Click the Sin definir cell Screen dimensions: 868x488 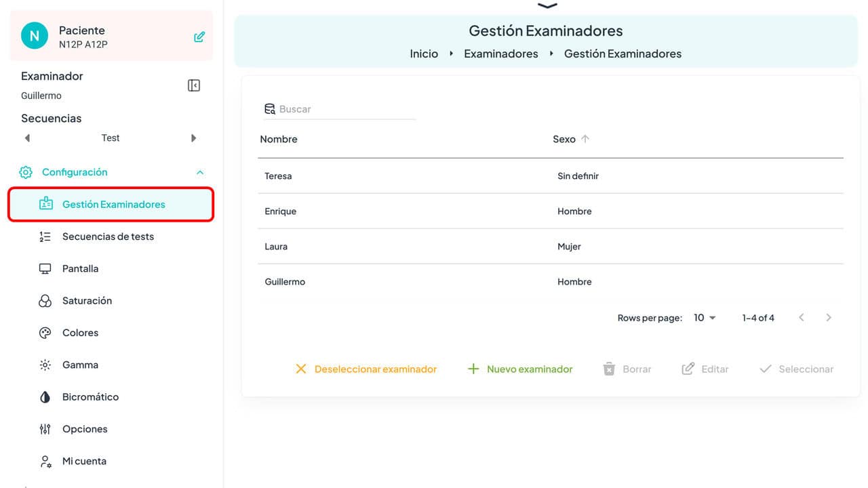coord(578,176)
